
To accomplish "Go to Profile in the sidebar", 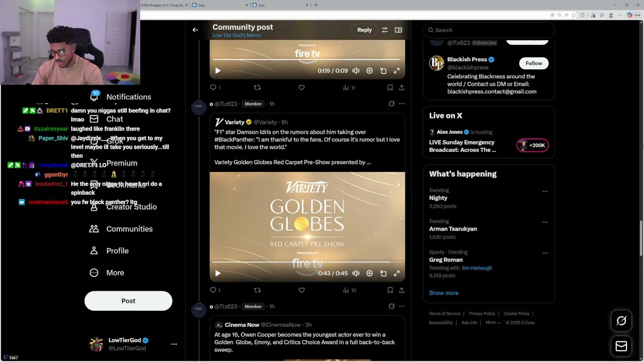I will [x=109, y=251].
